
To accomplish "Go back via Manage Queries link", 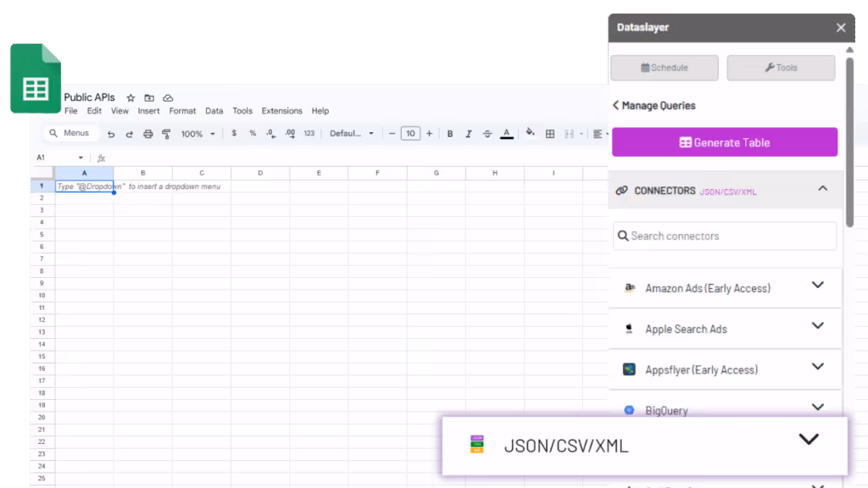I will (654, 105).
